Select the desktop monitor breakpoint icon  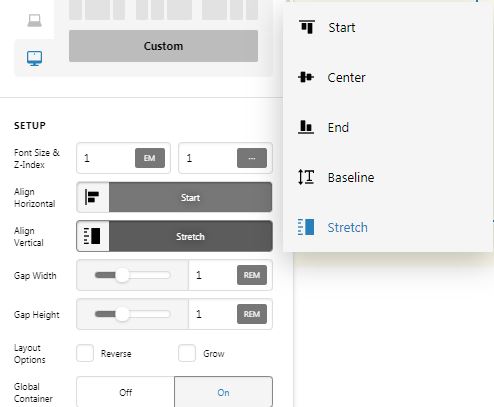click(x=34, y=58)
